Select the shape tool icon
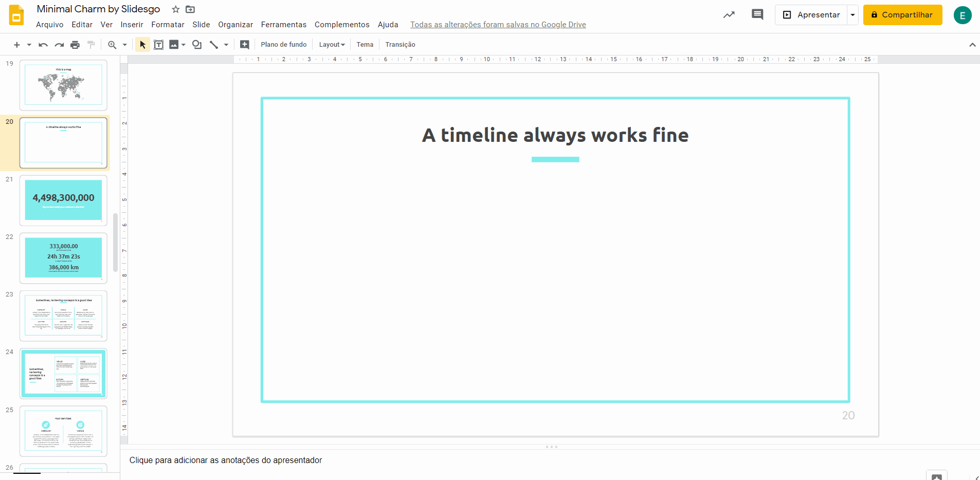 click(197, 45)
